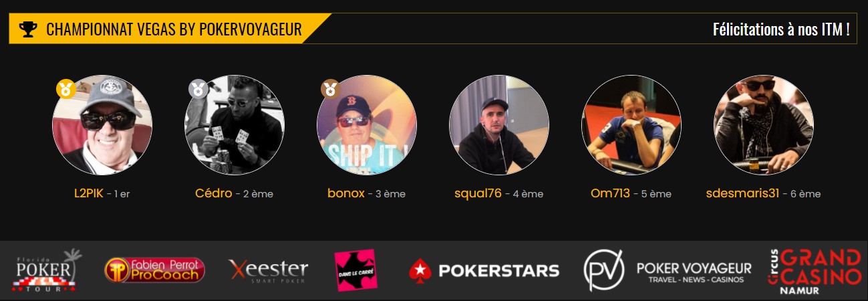Click the Poker Voyageur PV logo
The image size is (868, 301).
pyautogui.click(x=667, y=270)
